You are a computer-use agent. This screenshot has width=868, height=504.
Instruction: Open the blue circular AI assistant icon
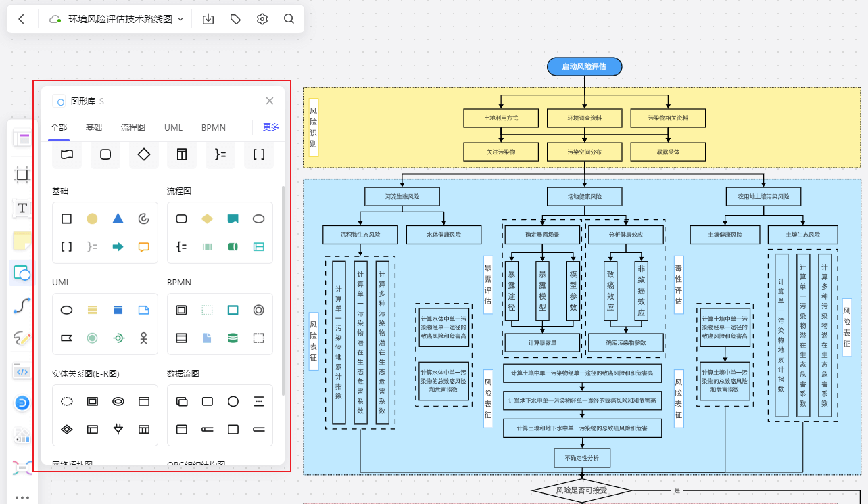pyautogui.click(x=22, y=403)
